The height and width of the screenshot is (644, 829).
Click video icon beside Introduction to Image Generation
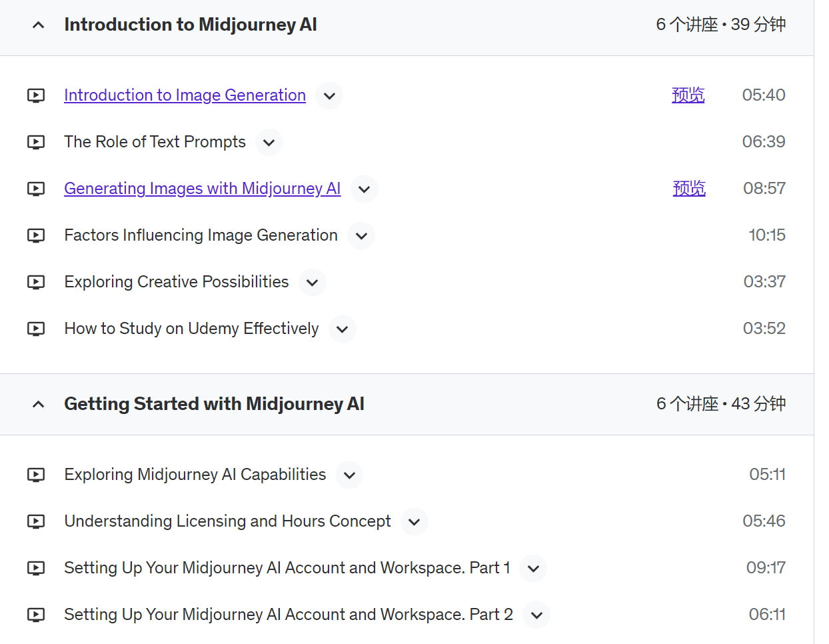(36, 95)
